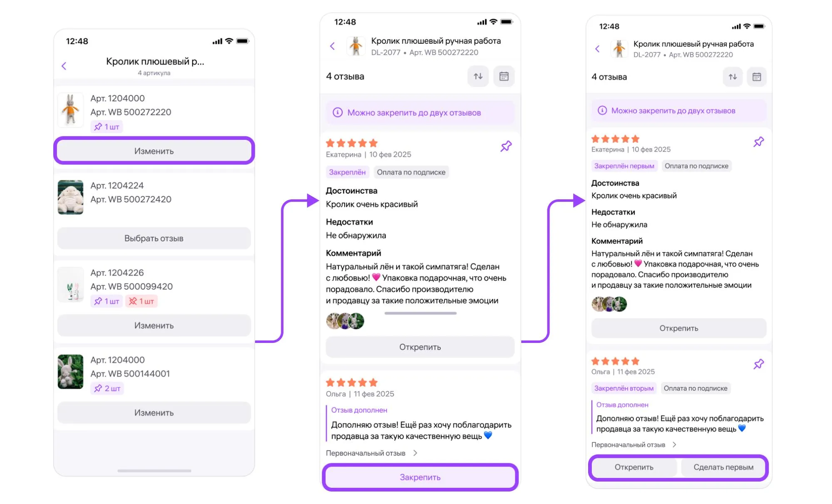Open calendar filter in right reviews screen
Image resolution: width=832 pixels, height=504 pixels.
757,77
